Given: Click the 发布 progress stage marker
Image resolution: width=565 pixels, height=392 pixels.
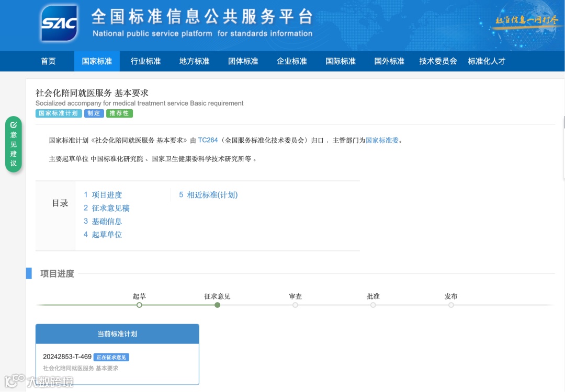Looking at the screenshot, I should click(x=451, y=305).
